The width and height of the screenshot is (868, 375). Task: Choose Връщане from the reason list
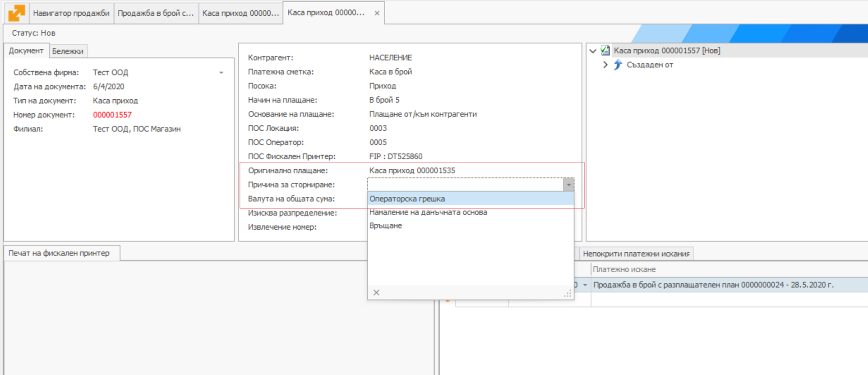pos(471,226)
